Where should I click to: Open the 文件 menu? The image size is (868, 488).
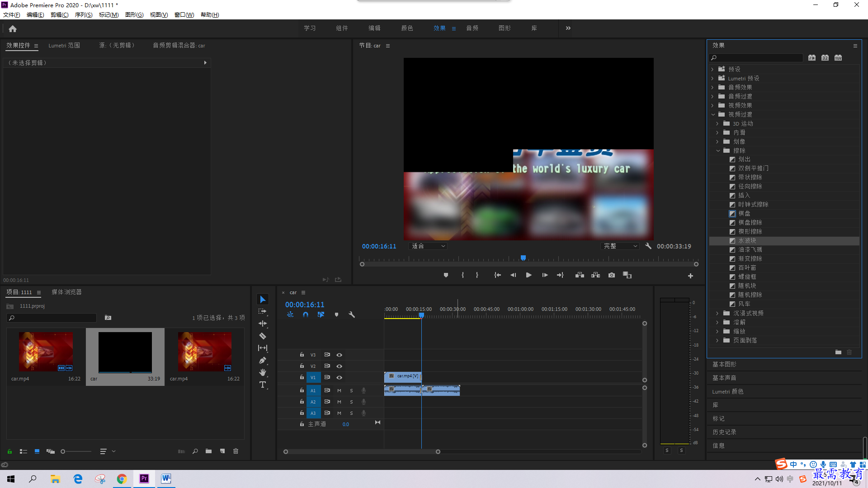[12, 15]
